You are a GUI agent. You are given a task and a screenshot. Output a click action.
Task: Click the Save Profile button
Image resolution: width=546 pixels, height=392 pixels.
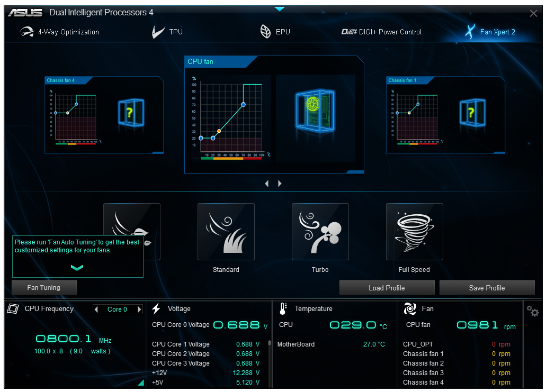pos(487,288)
